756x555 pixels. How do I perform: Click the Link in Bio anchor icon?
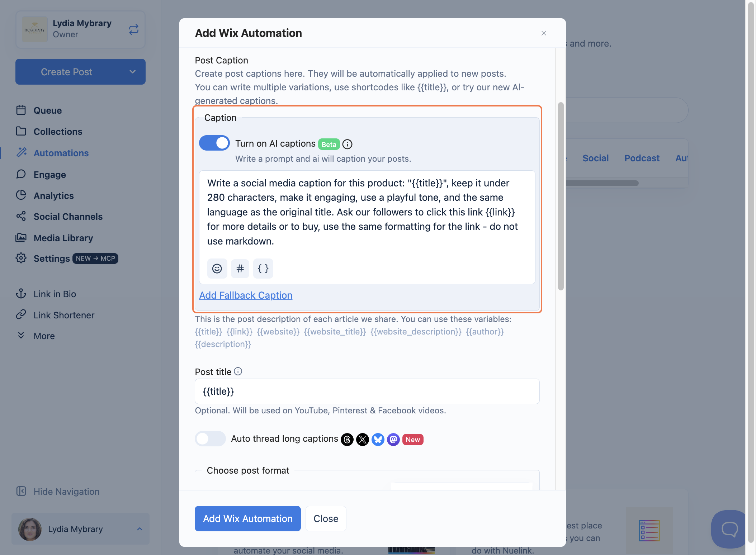pyautogui.click(x=21, y=294)
